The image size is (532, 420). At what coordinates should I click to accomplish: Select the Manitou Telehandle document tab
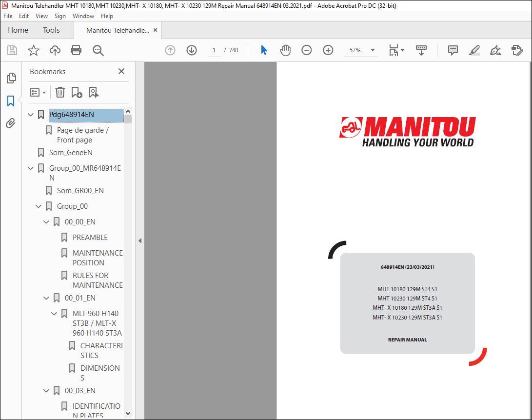118,30
